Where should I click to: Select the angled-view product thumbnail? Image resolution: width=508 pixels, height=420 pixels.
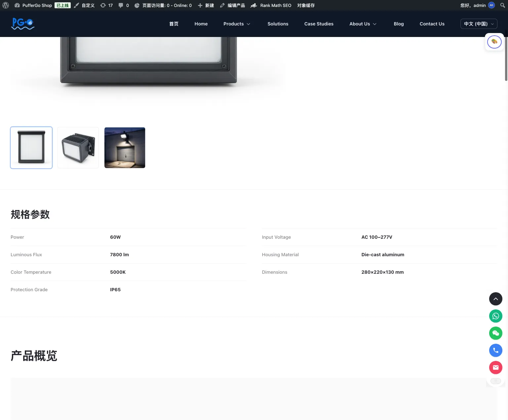pos(78,148)
